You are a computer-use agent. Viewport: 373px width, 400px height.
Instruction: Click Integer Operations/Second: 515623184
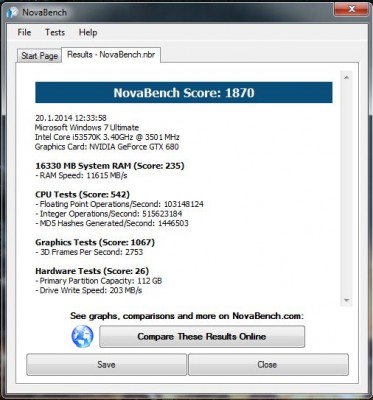click(109, 214)
